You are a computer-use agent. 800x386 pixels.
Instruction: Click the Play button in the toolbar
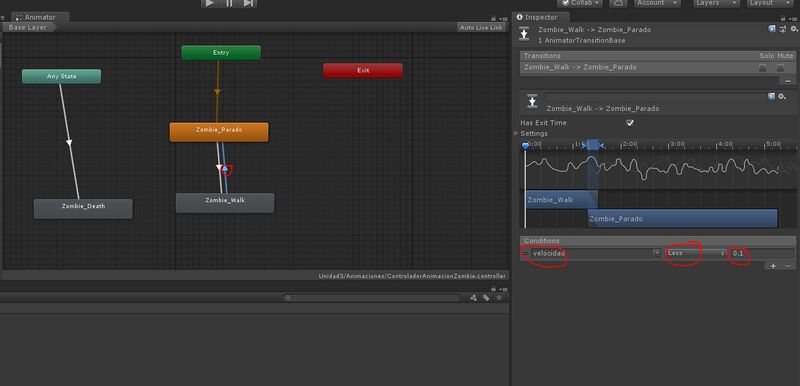tap(210, 3)
